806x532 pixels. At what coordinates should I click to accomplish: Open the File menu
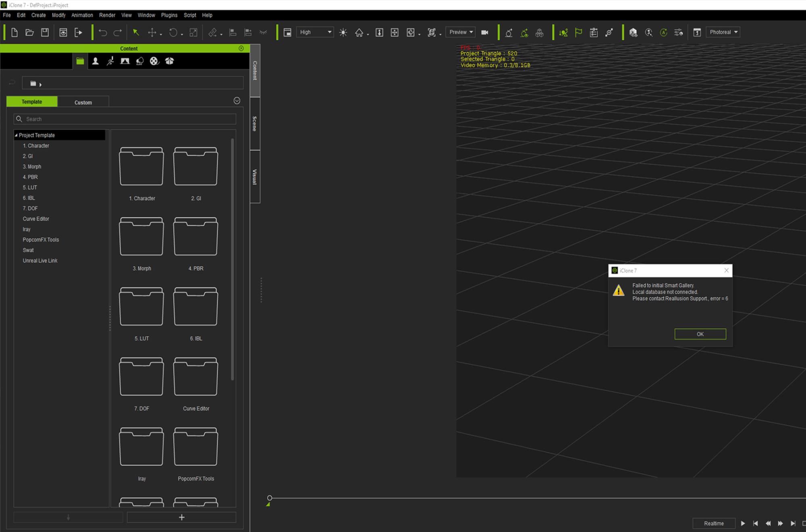tap(7, 15)
